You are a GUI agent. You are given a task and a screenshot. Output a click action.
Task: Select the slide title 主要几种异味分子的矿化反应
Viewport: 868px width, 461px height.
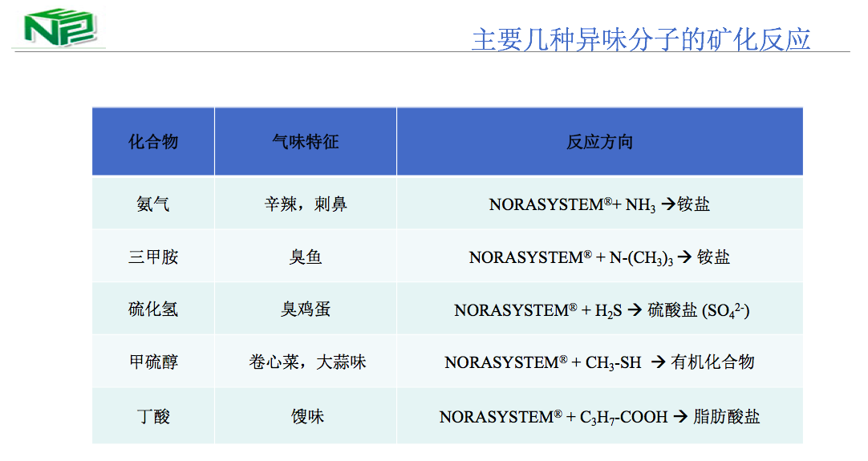pos(641,40)
